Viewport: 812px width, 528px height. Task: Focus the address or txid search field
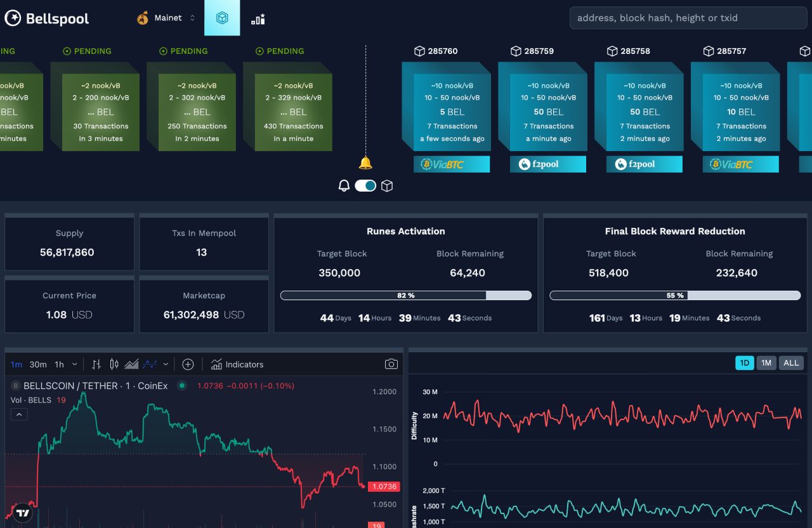click(x=688, y=18)
